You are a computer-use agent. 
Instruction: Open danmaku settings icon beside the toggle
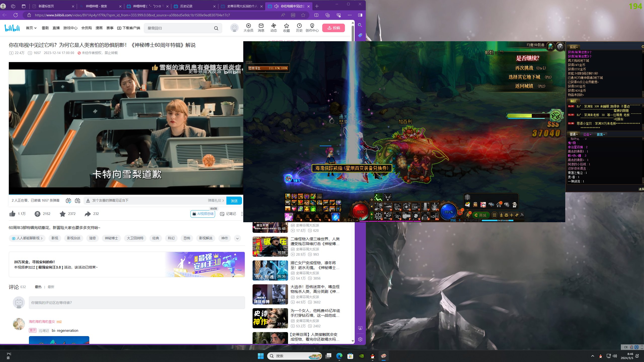coord(77,201)
